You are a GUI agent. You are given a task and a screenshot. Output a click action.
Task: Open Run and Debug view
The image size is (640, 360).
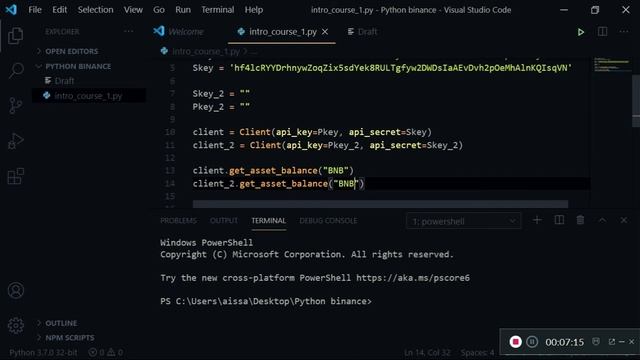click(16, 141)
